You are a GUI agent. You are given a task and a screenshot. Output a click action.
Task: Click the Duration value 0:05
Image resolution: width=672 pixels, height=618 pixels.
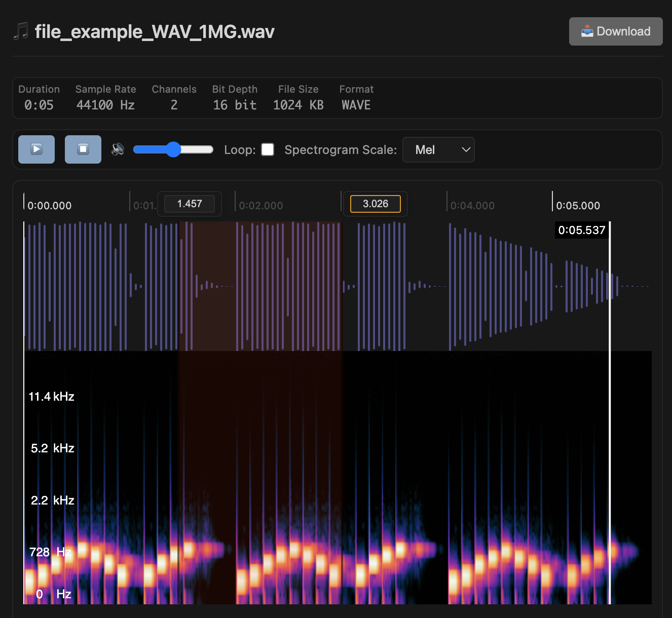pos(39,105)
